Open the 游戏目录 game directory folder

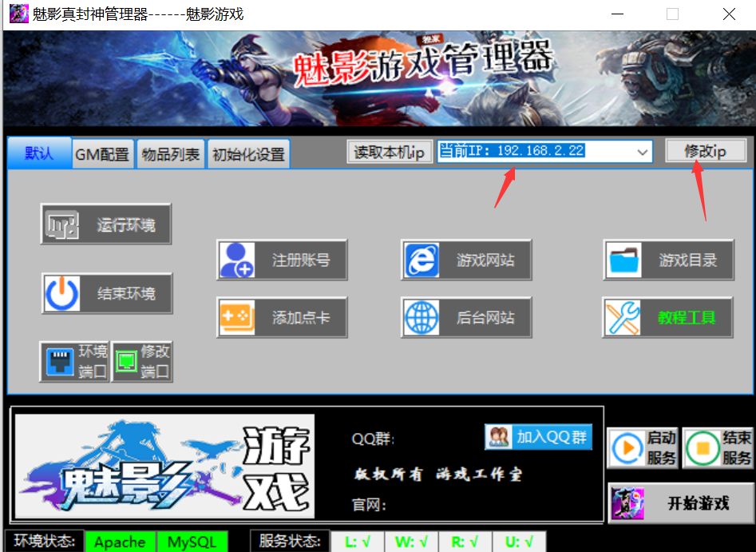point(668,260)
